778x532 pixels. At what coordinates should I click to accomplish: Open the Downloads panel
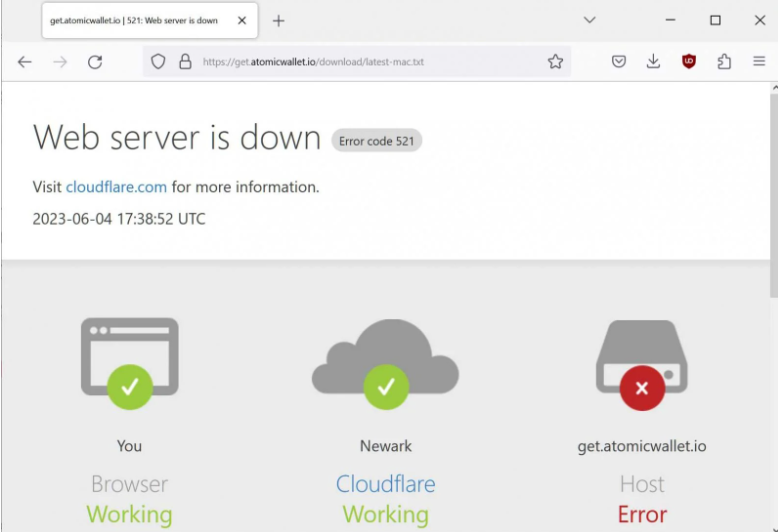click(653, 62)
